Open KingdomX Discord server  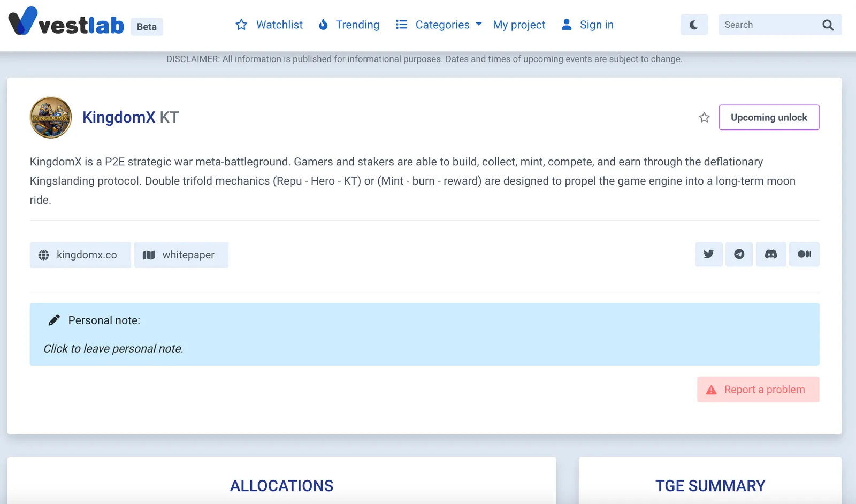click(x=771, y=254)
